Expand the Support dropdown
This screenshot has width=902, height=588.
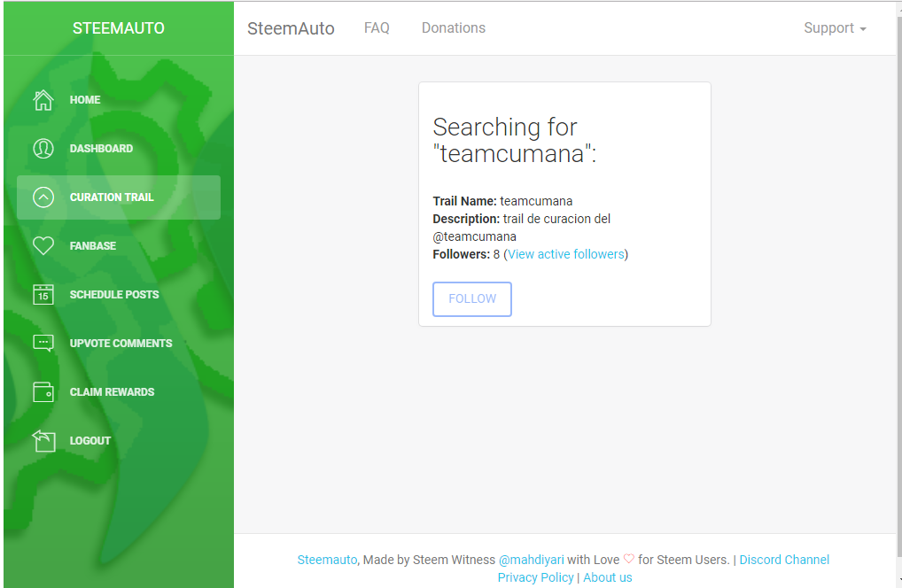tap(835, 28)
